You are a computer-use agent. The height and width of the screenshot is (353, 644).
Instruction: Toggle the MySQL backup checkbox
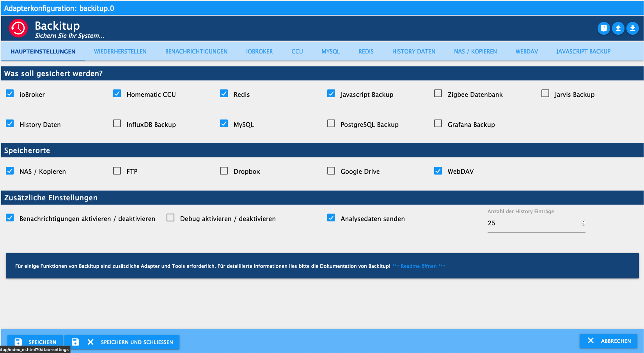coord(224,124)
